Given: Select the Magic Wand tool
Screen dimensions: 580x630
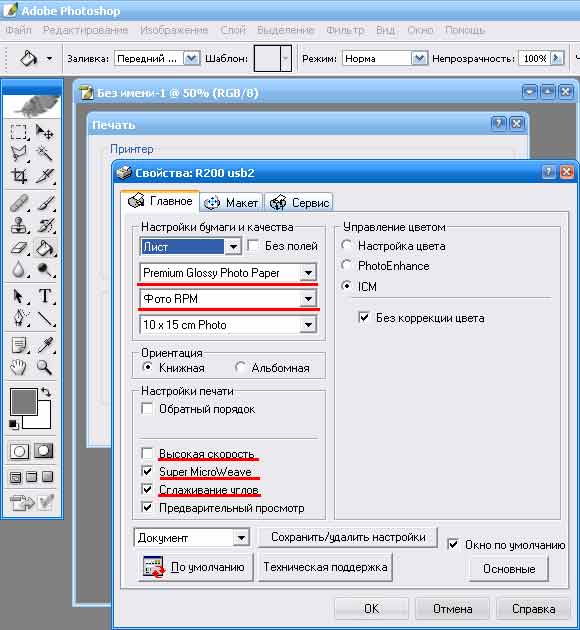Looking at the screenshot, I should point(45,153).
